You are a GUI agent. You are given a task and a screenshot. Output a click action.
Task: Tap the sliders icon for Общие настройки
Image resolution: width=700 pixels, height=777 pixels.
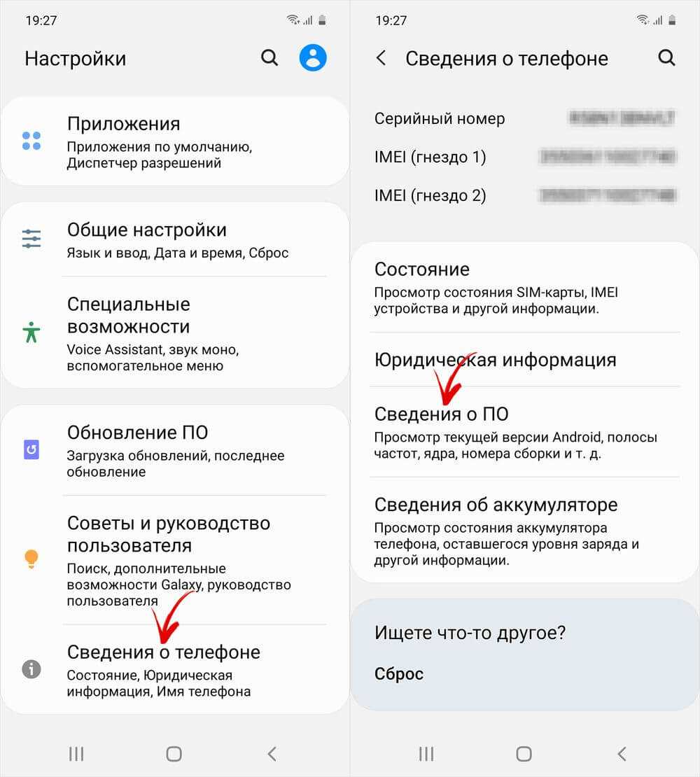(x=31, y=239)
